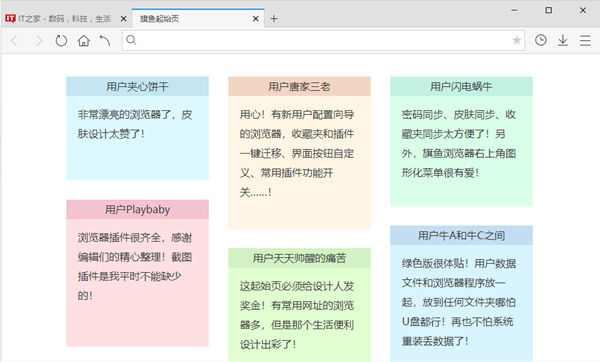Open a new tab with plus button
The image size is (600, 362).
click(274, 18)
